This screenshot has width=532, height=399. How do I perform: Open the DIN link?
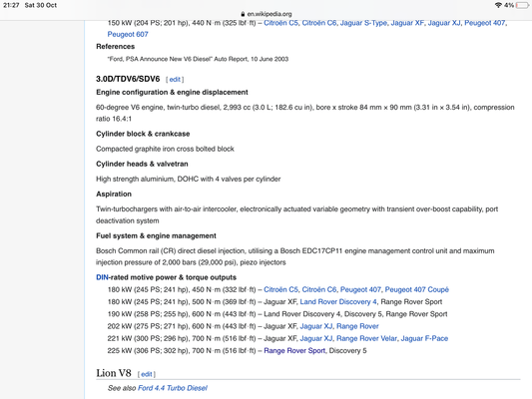102,277
